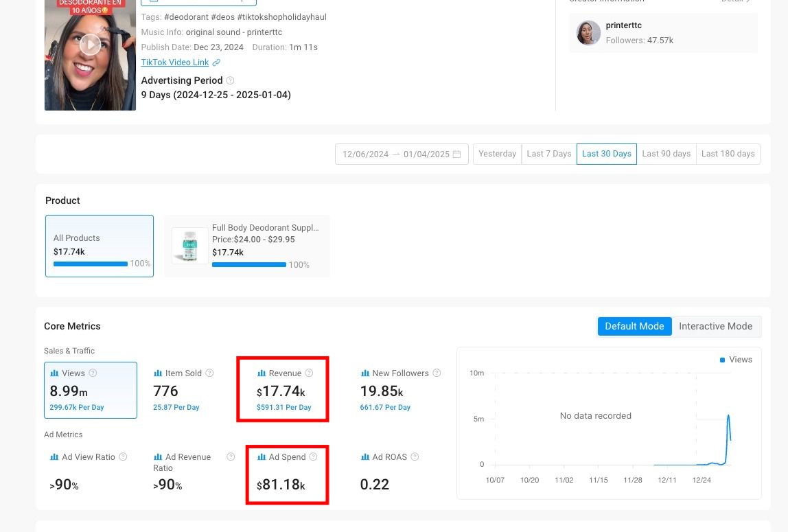Open the TikTok Video Link
Screen dimensions: 788x532
(175, 62)
